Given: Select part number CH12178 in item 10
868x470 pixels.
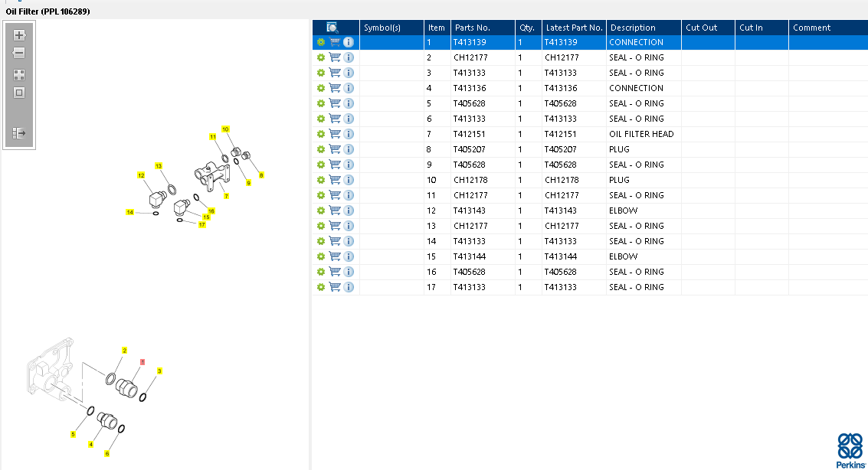Looking at the screenshot, I should tap(470, 180).
